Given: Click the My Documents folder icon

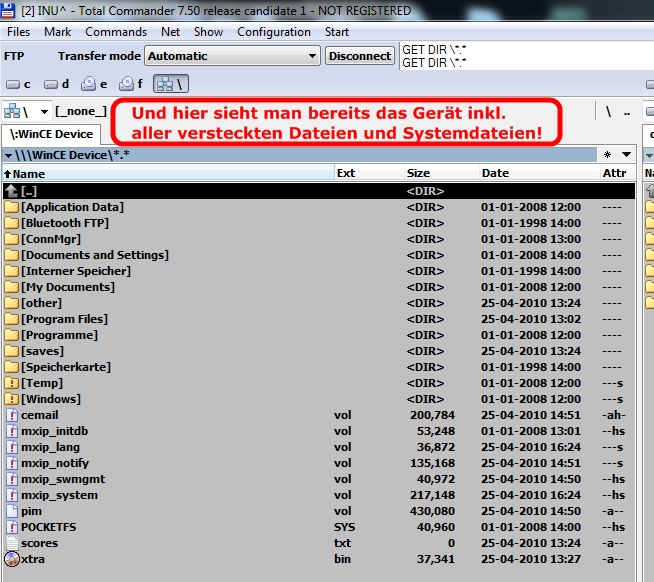Looking at the screenshot, I should pos(12,287).
